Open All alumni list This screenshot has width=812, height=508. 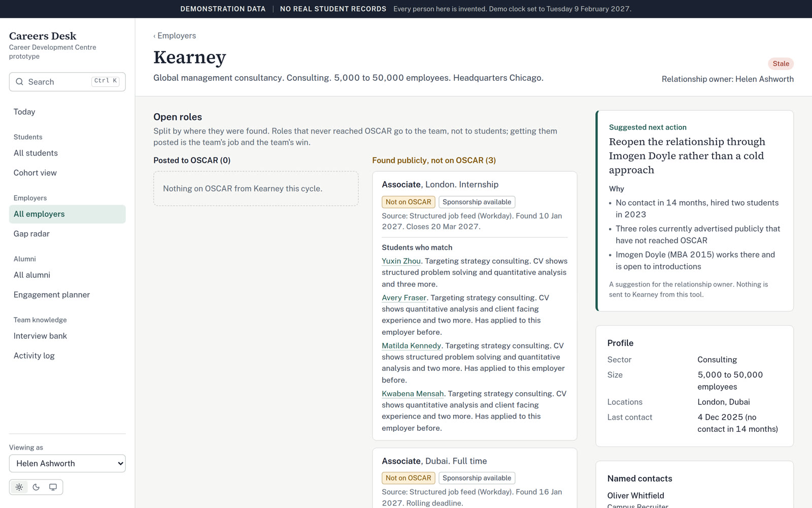pos(67,275)
